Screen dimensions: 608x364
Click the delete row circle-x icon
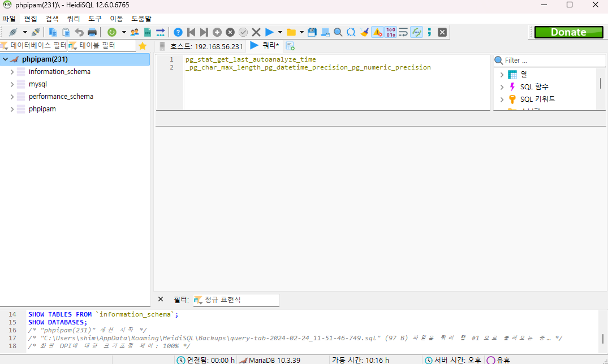[x=230, y=32]
